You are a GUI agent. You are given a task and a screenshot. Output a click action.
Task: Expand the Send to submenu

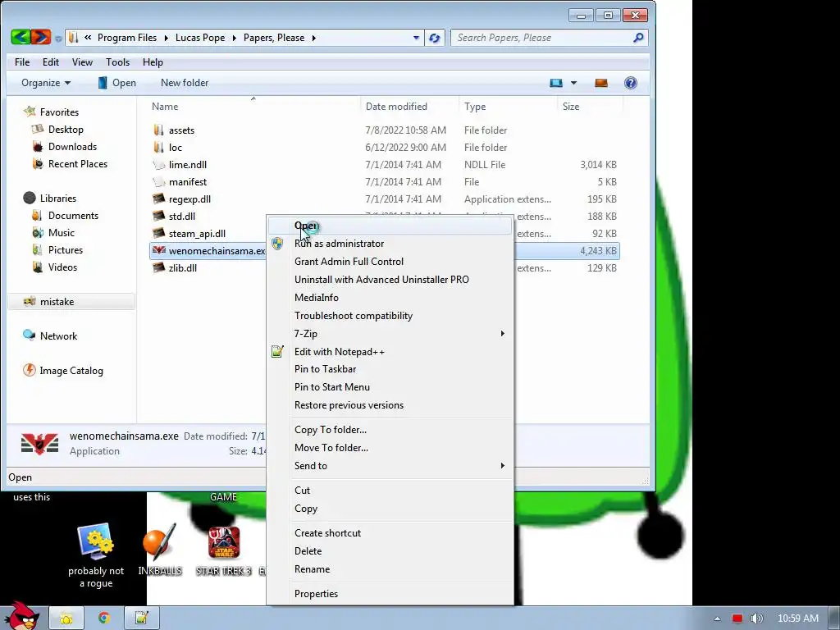(502, 466)
